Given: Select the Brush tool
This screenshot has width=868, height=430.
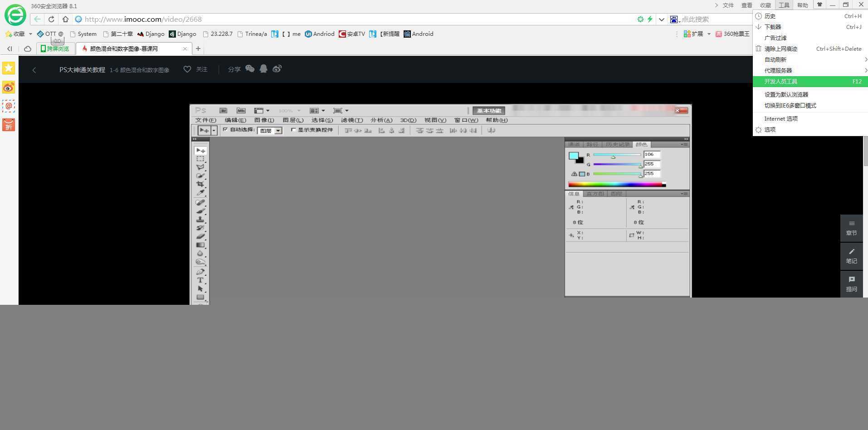Looking at the screenshot, I should [200, 211].
